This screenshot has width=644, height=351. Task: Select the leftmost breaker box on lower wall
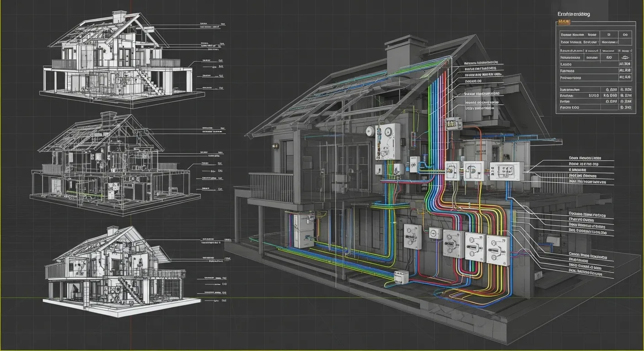tap(412, 236)
